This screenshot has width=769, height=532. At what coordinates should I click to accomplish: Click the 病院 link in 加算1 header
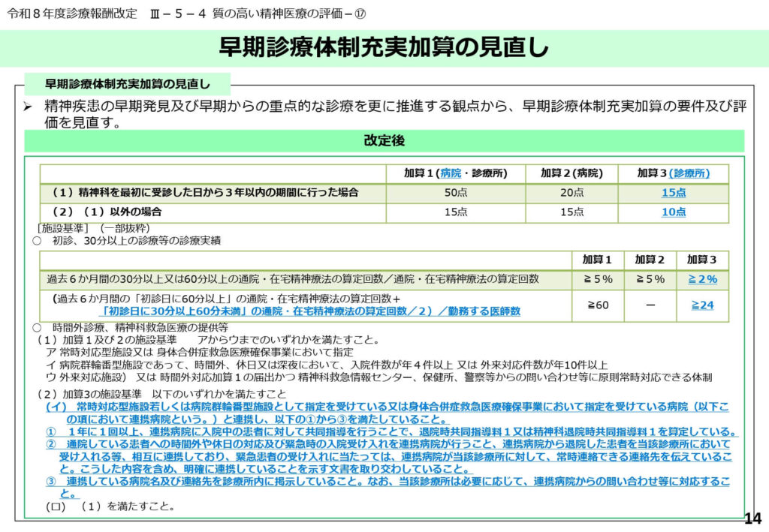coord(451,173)
